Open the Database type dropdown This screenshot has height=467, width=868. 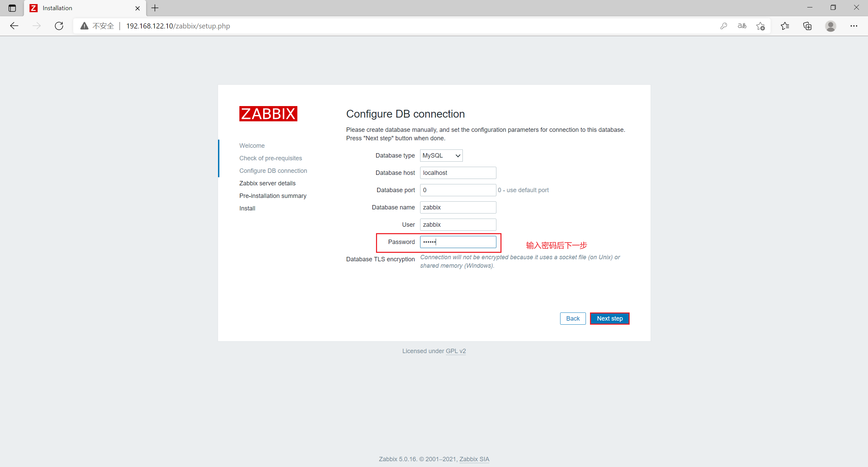click(441, 156)
